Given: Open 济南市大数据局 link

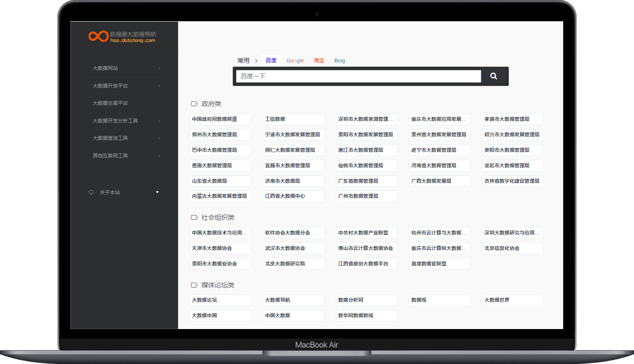Looking at the screenshot, I should pyautogui.click(x=293, y=181).
